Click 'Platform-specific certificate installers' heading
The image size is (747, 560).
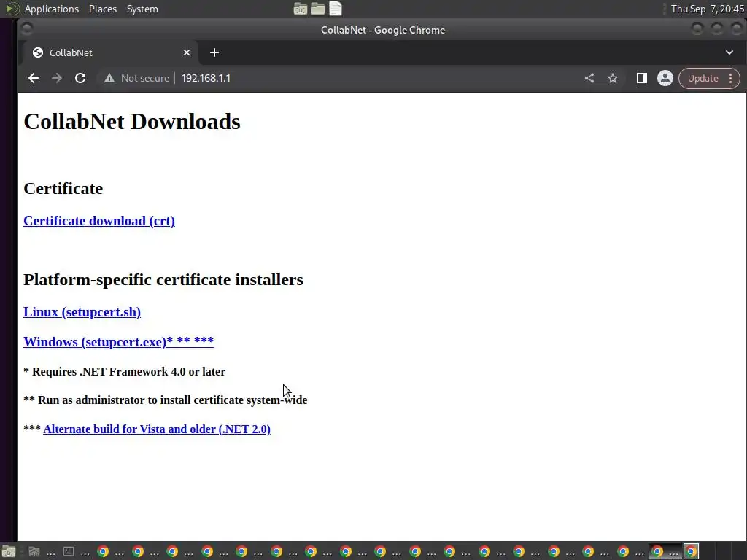coord(163,279)
